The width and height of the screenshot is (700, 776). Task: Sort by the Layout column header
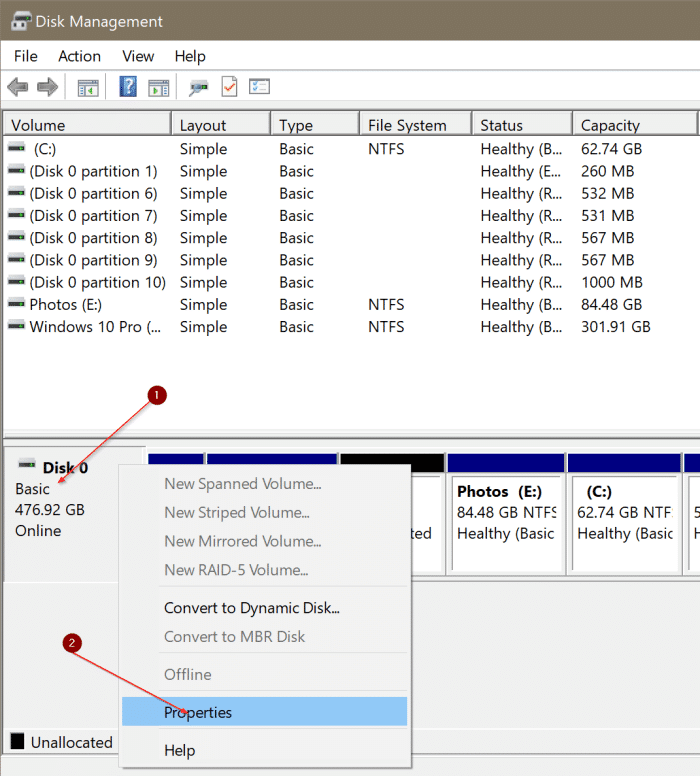coord(221,125)
